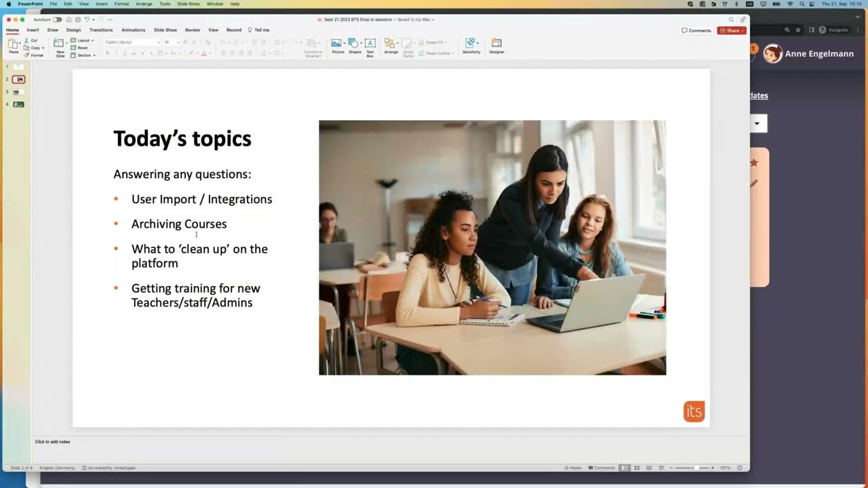This screenshot has width=868, height=488.
Task: Open the Spotlight search in the macOS menu bar
Action: [x=802, y=4]
